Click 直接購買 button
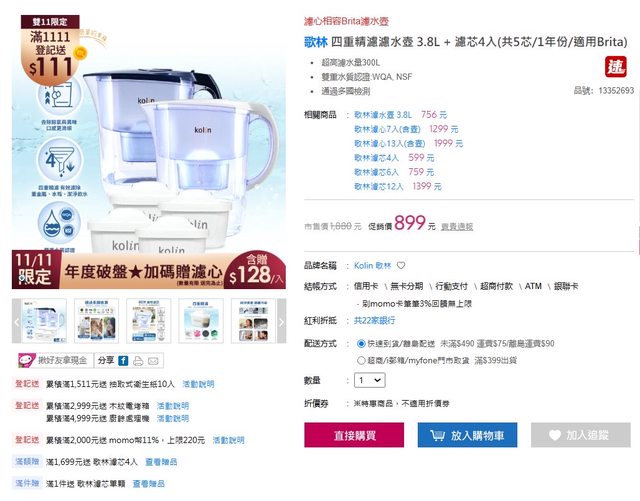This screenshot has width=640, height=501. [354, 435]
